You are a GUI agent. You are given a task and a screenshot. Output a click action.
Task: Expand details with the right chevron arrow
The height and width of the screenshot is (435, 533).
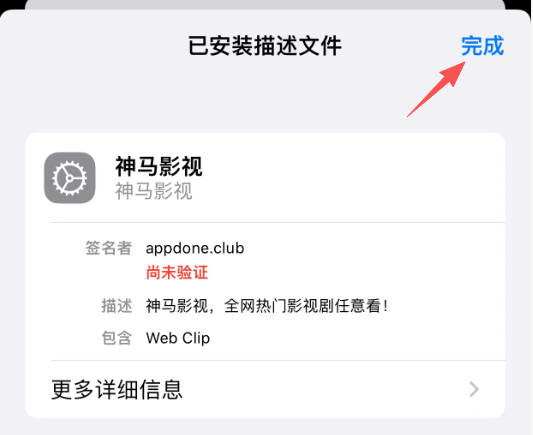click(x=474, y=389)
